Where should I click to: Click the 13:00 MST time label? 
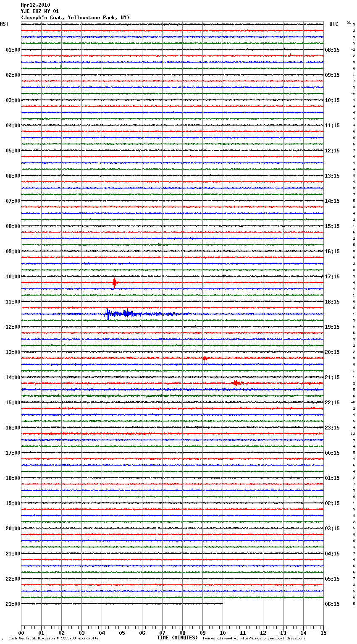[x=13, y=352]
